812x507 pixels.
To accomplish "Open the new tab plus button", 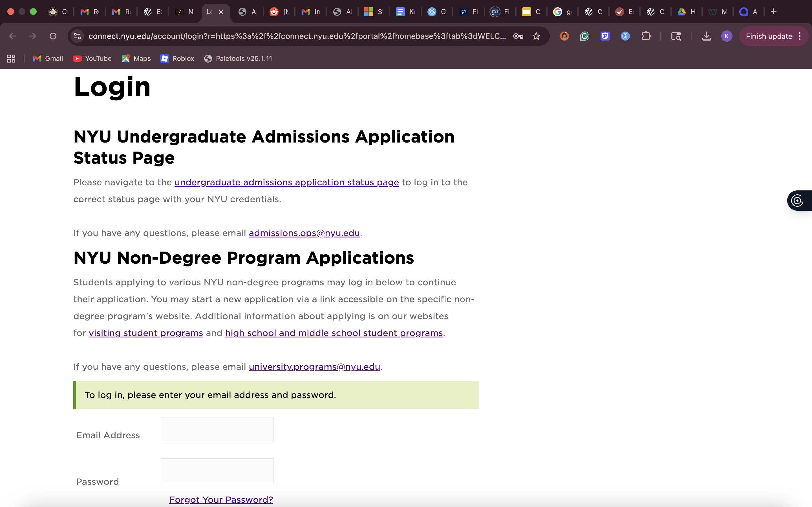I will click(x=773, y=12).
